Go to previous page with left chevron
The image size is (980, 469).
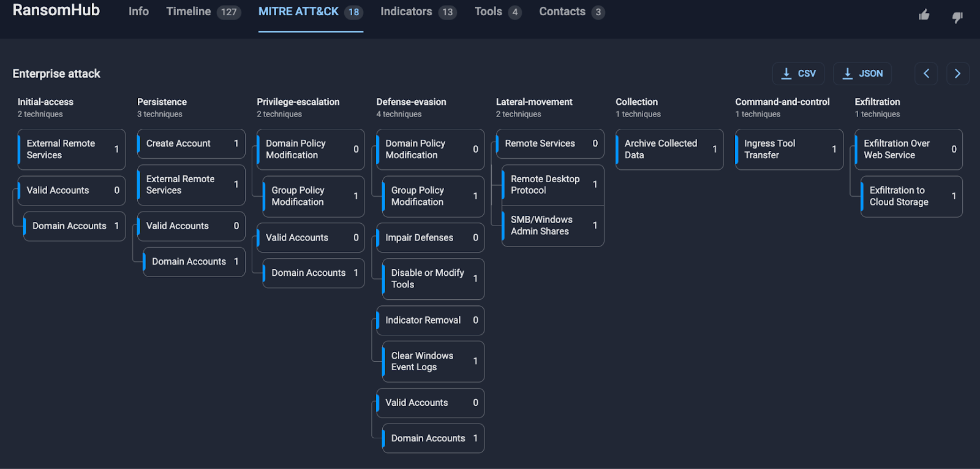point(926,74)
